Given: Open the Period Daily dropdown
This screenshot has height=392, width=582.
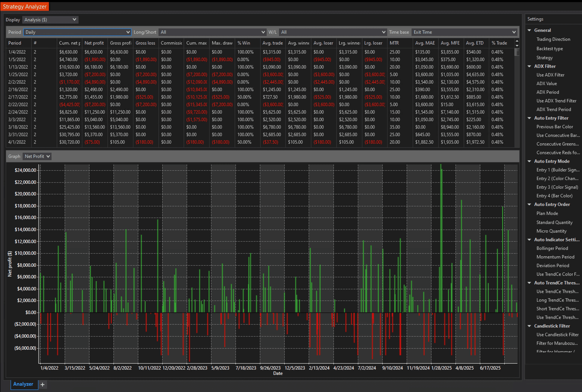Looking at the screenshot, I should [77, 32].
